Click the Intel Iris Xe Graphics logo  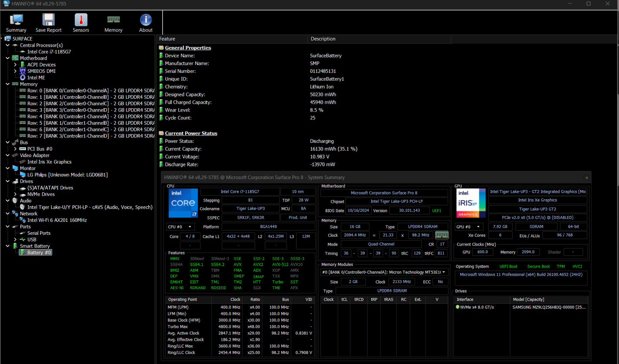(471, 203)
